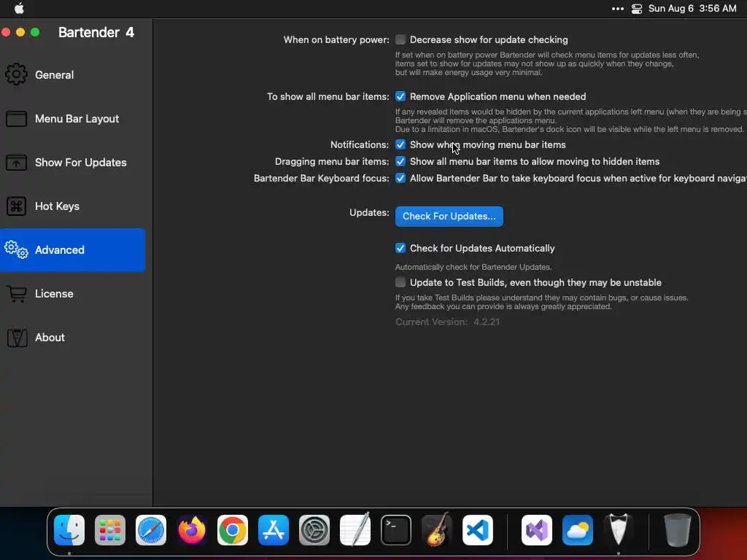Viewport: 747px width, 560px height.
Task: Launch Launchpad from the dock
Action: pyautogui.click(x=110, y=530)
